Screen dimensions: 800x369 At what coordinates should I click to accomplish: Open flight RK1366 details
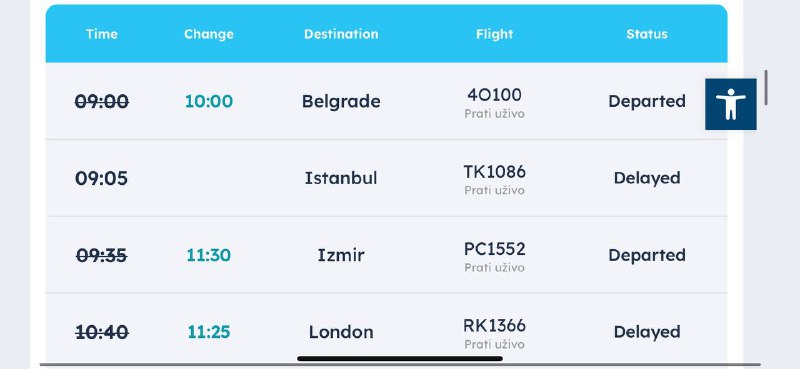pyautogui.click(x=494, y=326)
